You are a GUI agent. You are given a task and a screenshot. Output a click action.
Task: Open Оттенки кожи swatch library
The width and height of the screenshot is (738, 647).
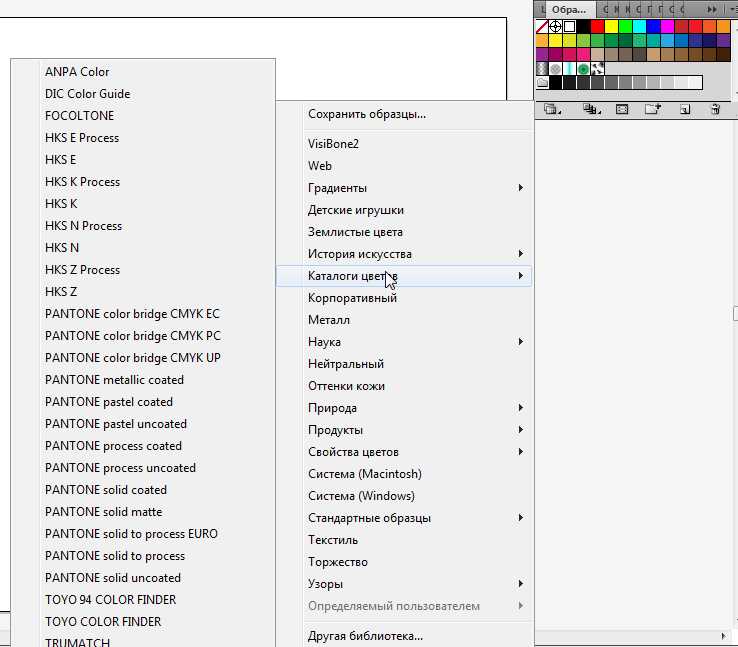tap(404, 386)
